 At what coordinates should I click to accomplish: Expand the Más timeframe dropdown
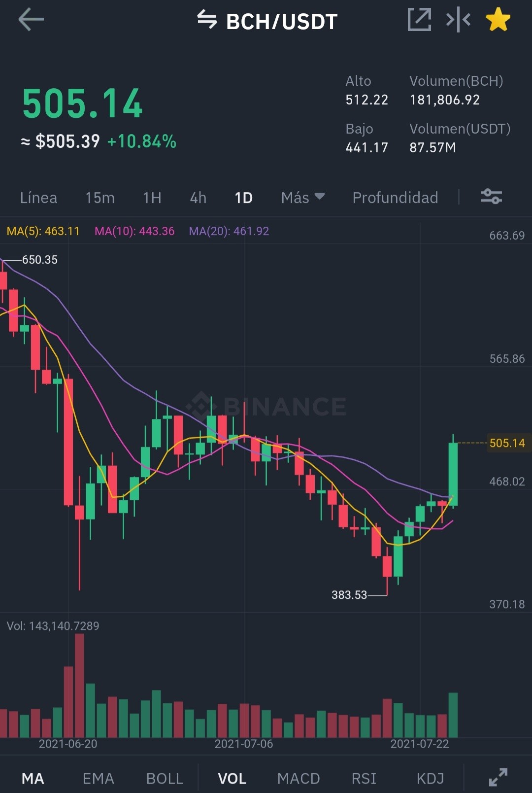303,198
